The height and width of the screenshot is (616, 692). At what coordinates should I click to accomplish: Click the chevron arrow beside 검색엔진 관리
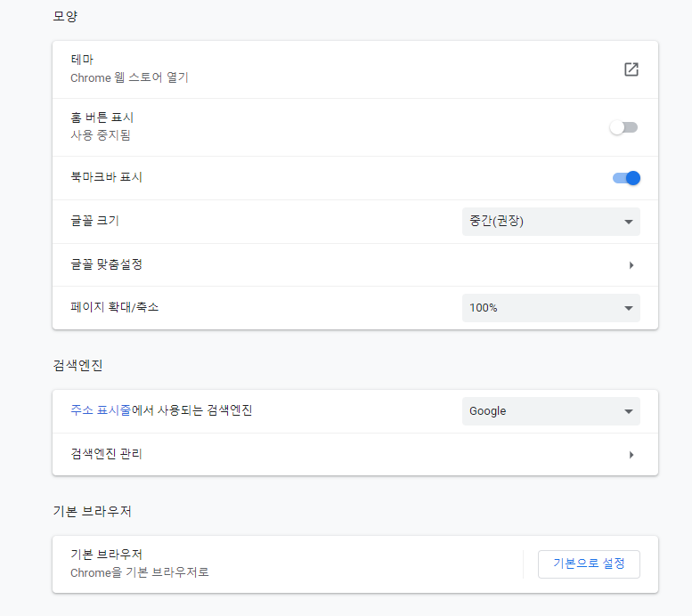point(631,455)
